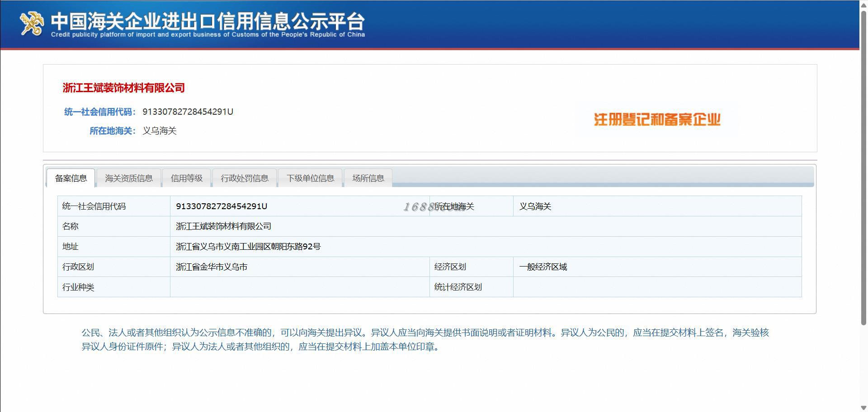Go to the 场所信息 tab
This screenshot has width=868, height=412.
pos(368,178)
